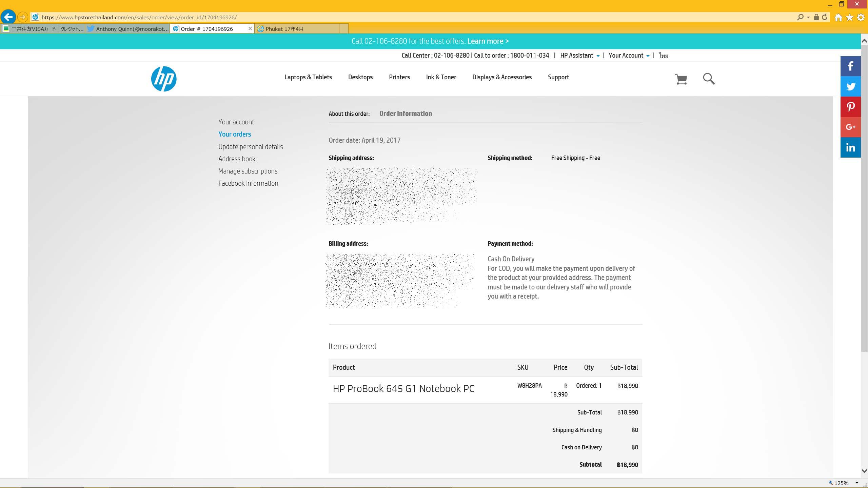
Task: Refresh the page with reload icon
Action: click(x=825, y=17)
